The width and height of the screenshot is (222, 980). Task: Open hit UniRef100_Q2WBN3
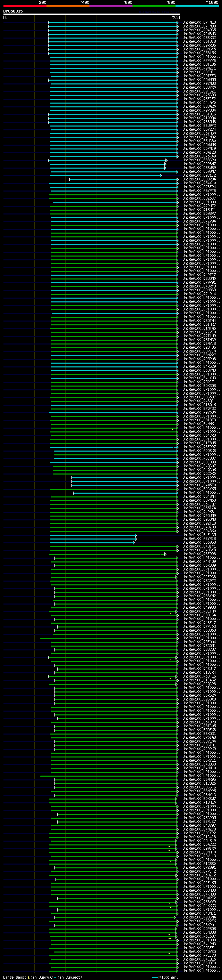[199, 34]
